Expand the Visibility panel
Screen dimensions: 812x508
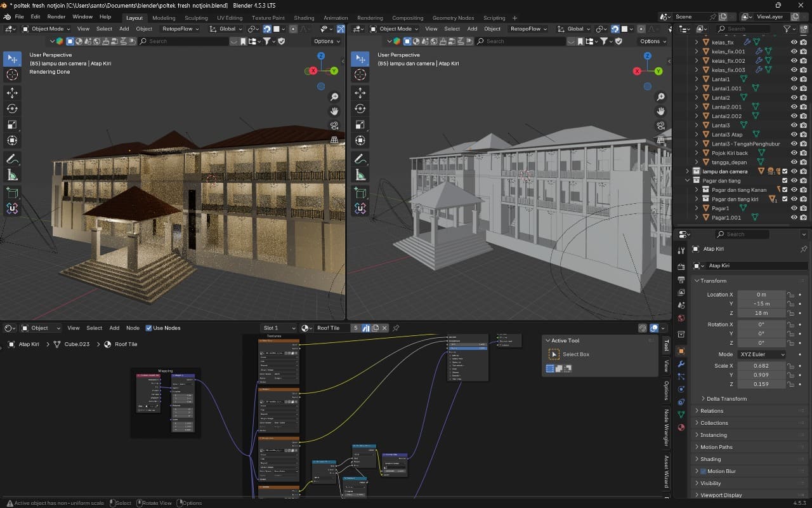tap(710, 483)
